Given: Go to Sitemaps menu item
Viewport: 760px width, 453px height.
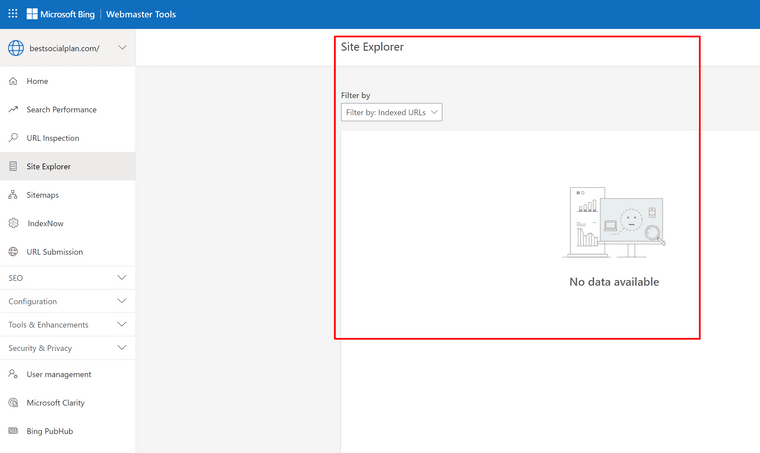Looking at the screenshot, I should [x=42, y=195].
